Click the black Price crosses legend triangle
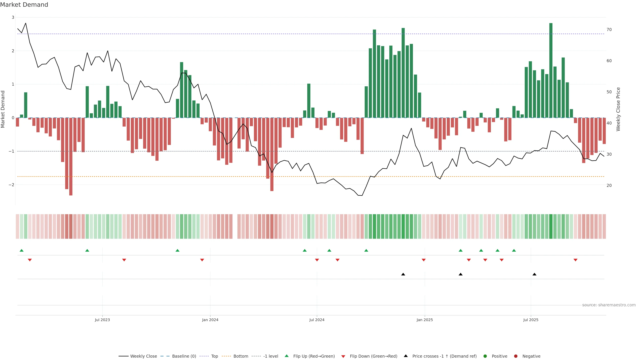This screenshot has width=644, height=362. pos(406,356)
